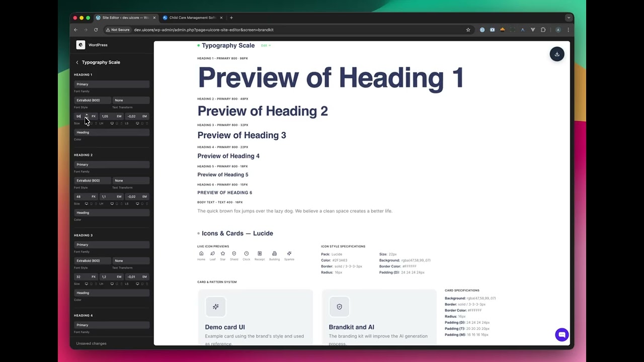Open the chat support bubble
The height and width of the screenshot is (362, 644).
click(x=562, y=334)
